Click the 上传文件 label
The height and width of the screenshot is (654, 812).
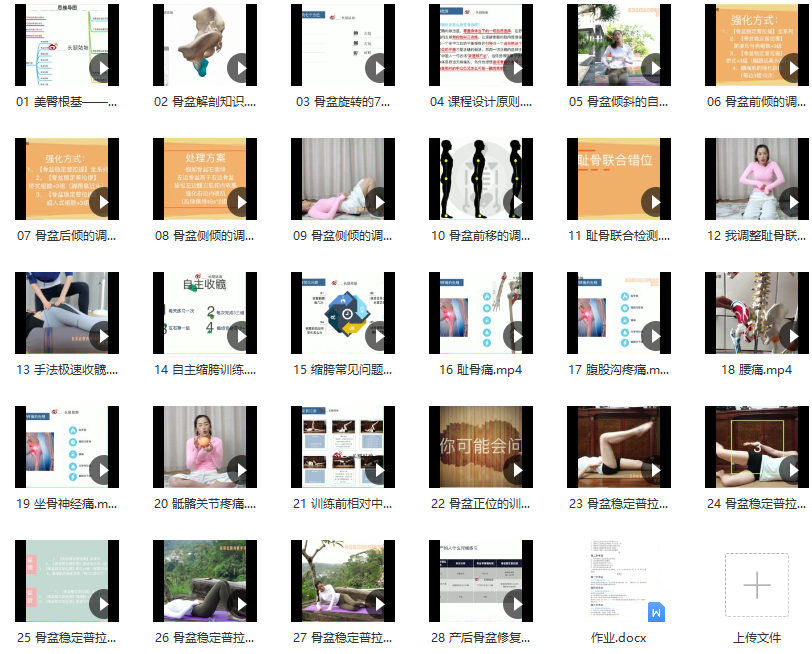(x=757, y=637)
